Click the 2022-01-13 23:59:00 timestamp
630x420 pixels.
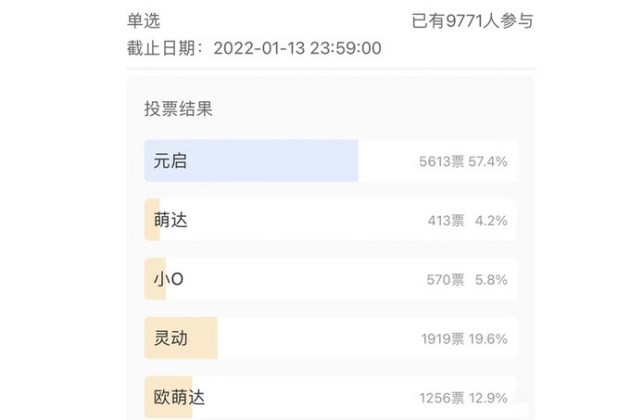(x=297, y=48)
